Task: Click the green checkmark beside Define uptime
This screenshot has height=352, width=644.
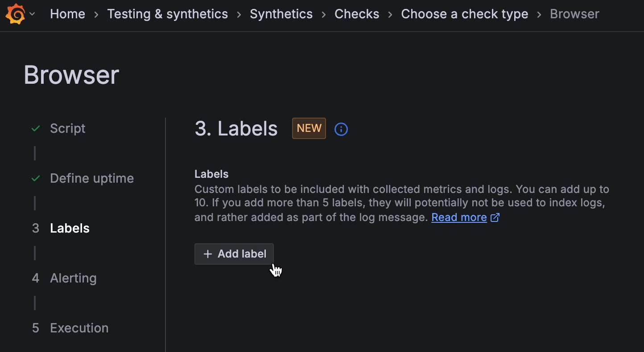Action: pyautogui.click(x=36, y=179)
